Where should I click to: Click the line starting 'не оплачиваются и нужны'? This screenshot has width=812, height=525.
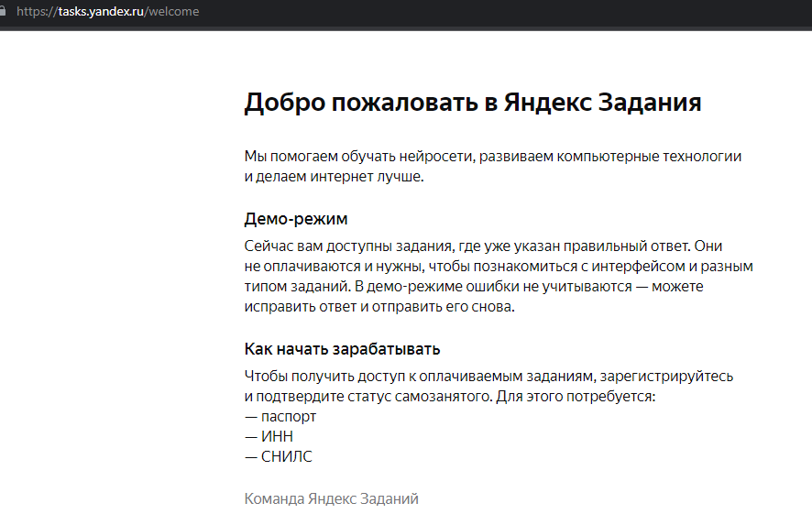pos(499,267)
